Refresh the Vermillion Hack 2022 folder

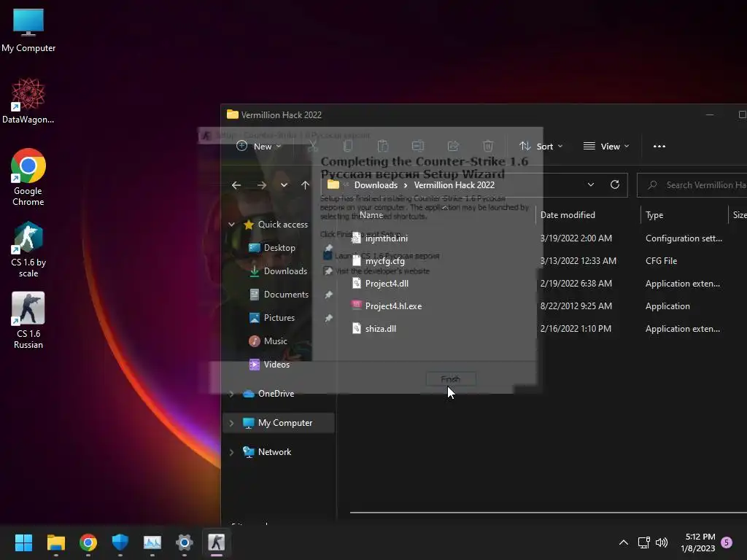(615, 184)
